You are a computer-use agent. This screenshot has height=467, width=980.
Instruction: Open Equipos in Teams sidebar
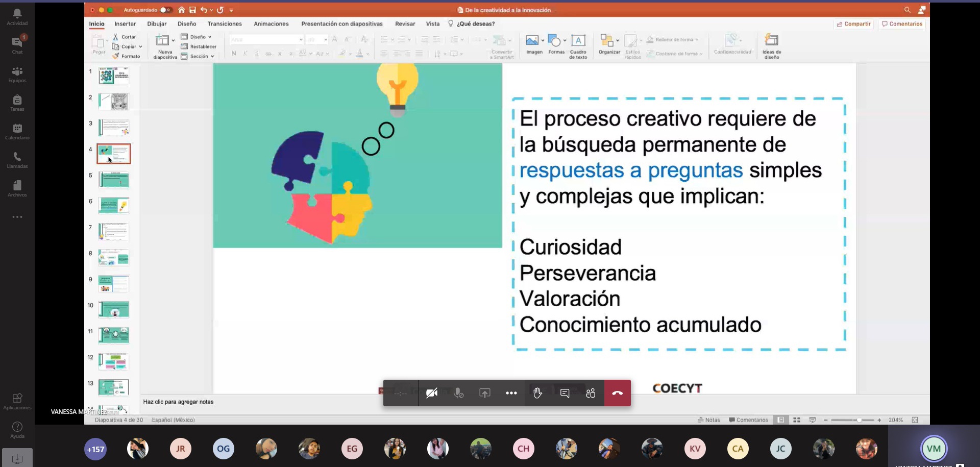coord(17,75)
